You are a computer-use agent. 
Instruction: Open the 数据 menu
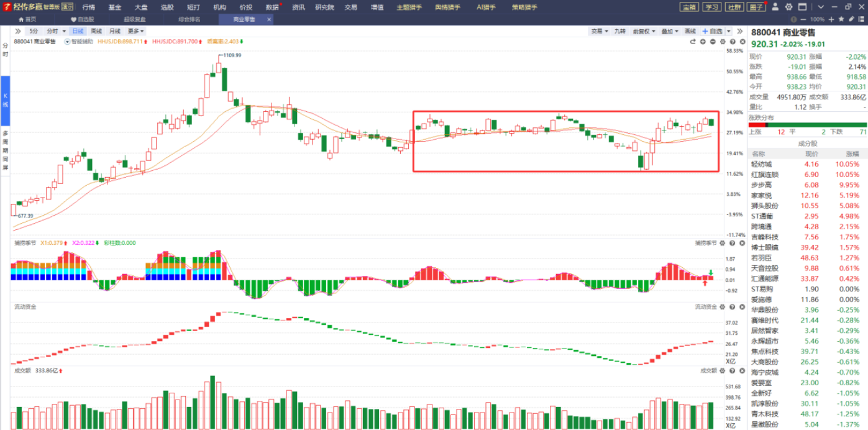point(272,7)
